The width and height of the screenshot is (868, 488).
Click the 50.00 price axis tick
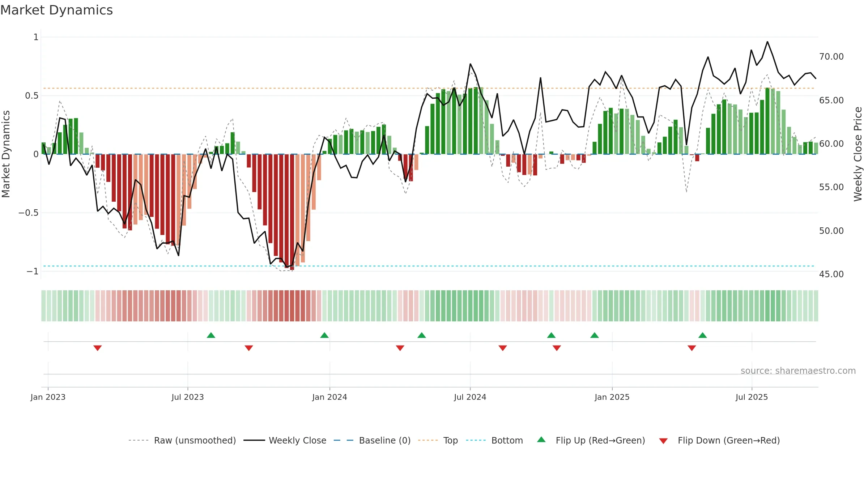[831, 231]
